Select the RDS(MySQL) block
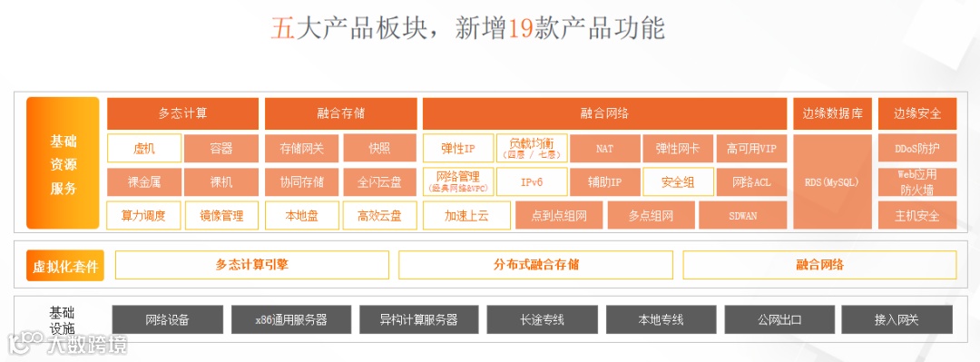This screenshot has height=362, width=980. (x=832, y=182)
